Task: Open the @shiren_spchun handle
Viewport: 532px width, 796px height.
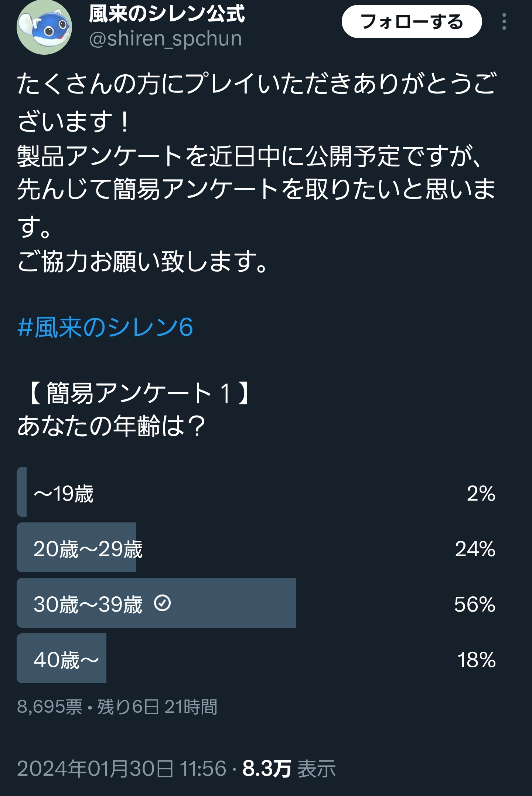Action: click(x=165, y=39)
